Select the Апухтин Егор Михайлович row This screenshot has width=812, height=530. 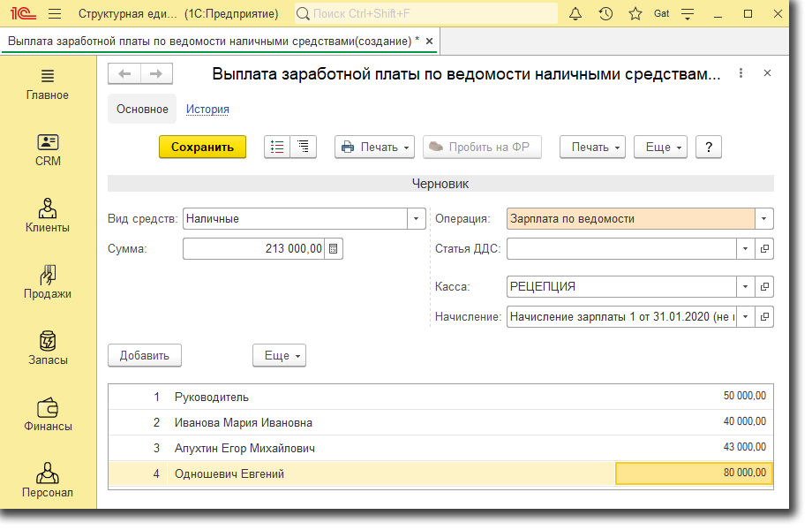[x=440, y=448]
